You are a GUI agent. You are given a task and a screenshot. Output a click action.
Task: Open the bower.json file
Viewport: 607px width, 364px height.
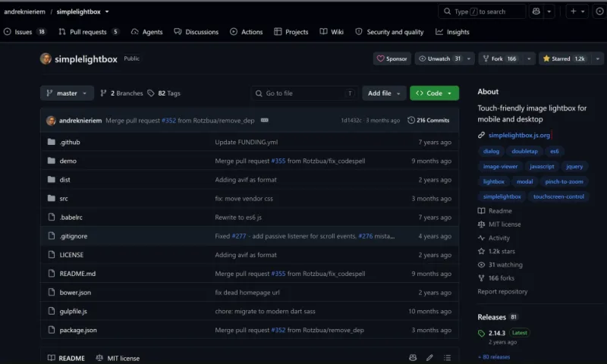[x=75, y=293]
